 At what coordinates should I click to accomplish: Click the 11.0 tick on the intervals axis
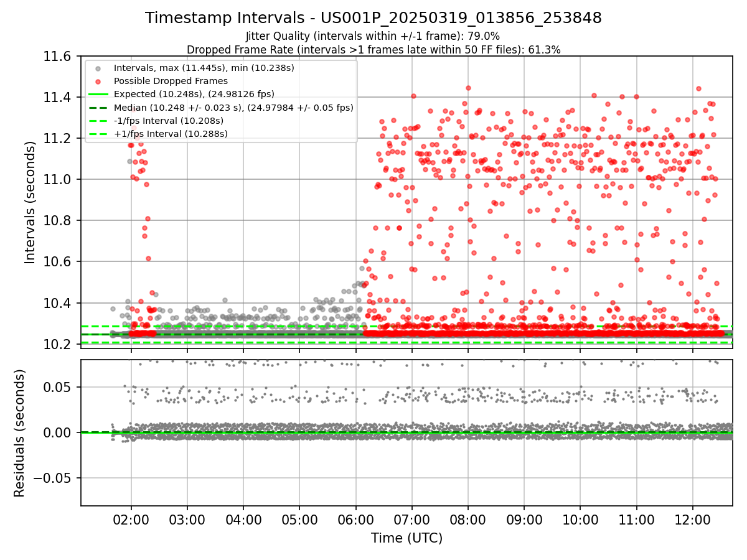point(58,179)
